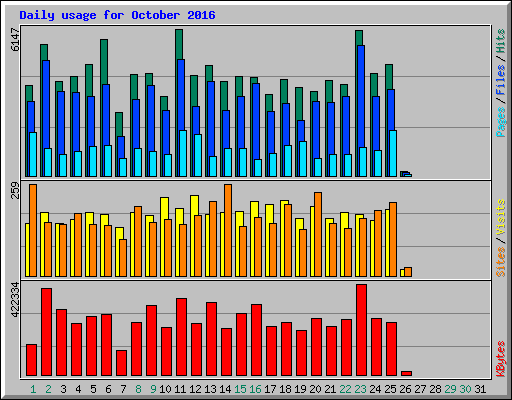Click day 16 on the x-axis
This screenshot has width=512, height=400.
pyautogui.click(x=255, y=389)
